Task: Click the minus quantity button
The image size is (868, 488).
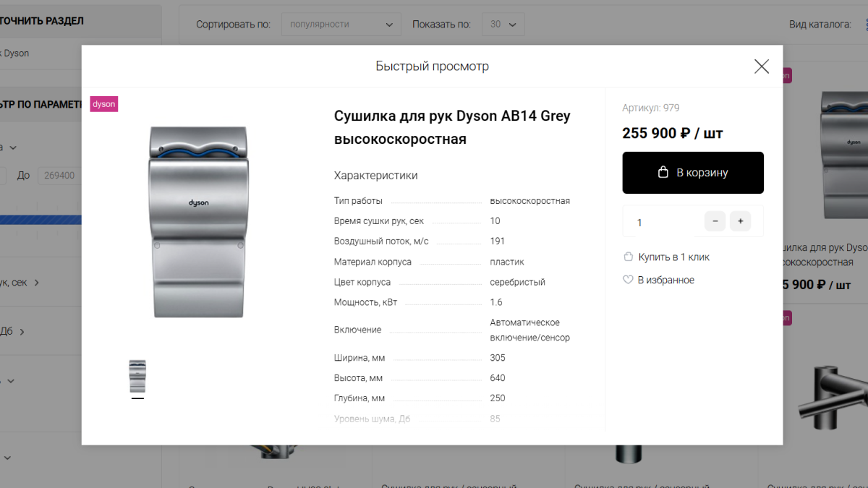Action: click(715, 221)
